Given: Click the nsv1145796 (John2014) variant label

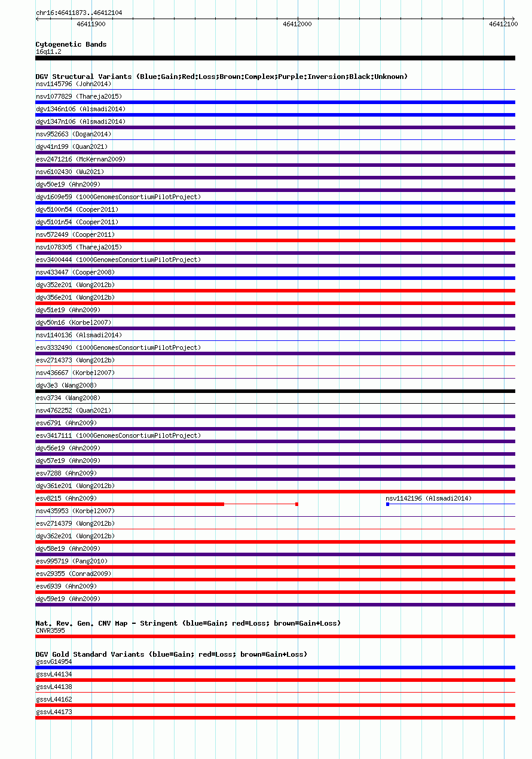Looking at the screenshot, I should pos(74,84).
